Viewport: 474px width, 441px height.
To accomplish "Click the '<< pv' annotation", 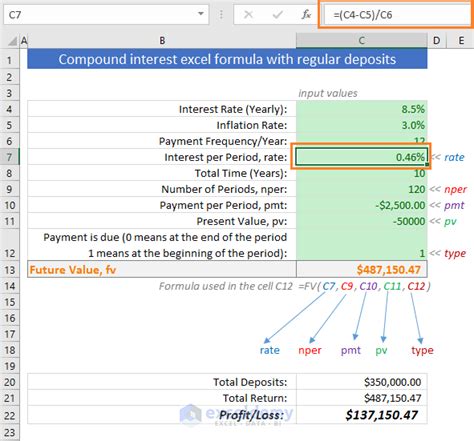I will point(443,221).
